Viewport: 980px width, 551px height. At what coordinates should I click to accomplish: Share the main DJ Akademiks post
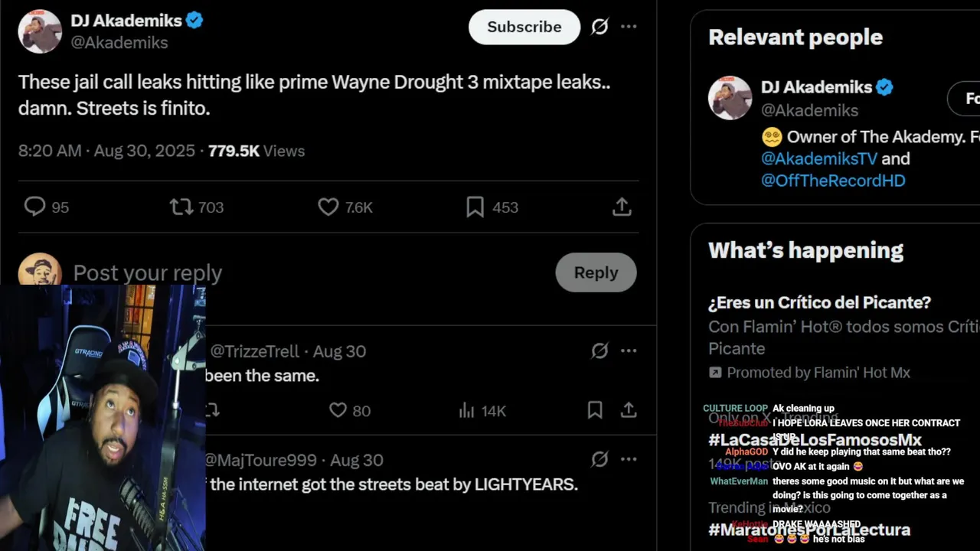pyautogui.click(x=622, y=207)
